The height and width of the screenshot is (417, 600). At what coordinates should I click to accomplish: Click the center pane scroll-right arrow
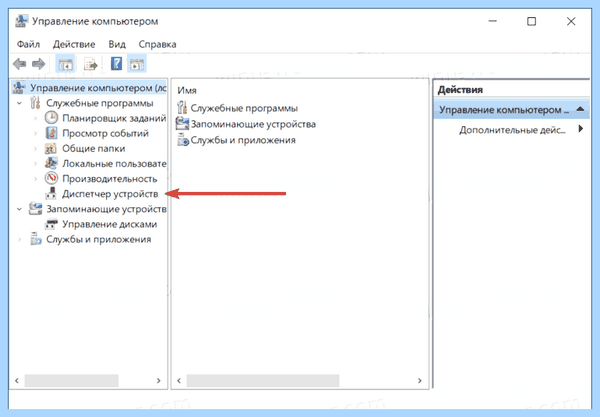click(420, 381)
